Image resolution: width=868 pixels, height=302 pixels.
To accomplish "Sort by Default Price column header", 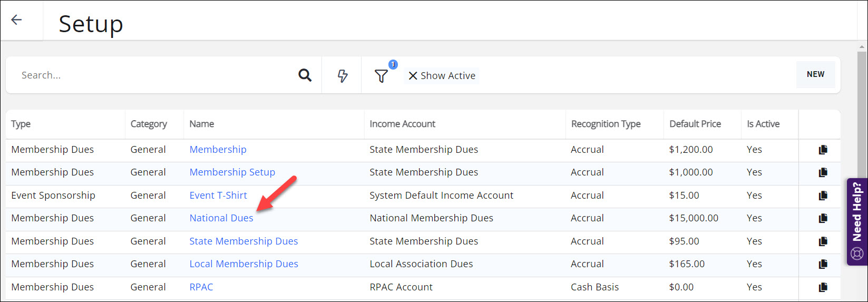I will tap(695, 124).
